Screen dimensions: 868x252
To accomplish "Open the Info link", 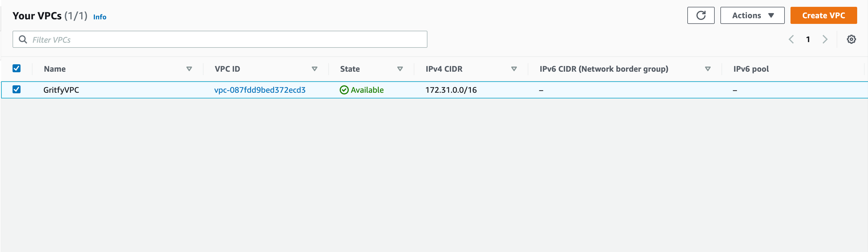I will (100, 17).
